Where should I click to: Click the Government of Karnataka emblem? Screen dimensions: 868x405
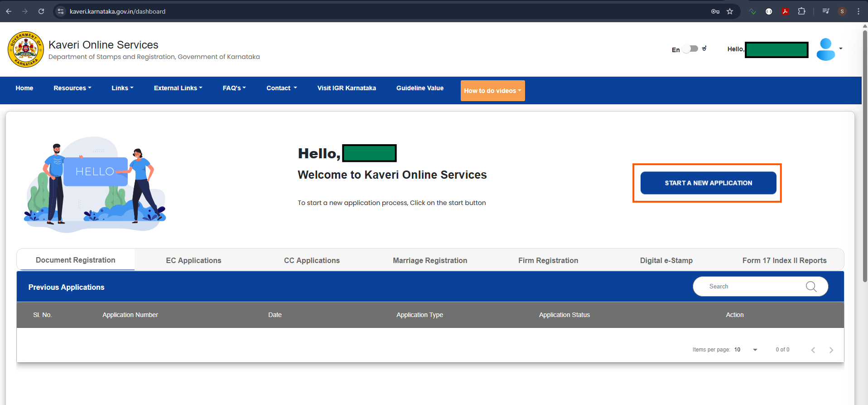click(x=26, y=49)
